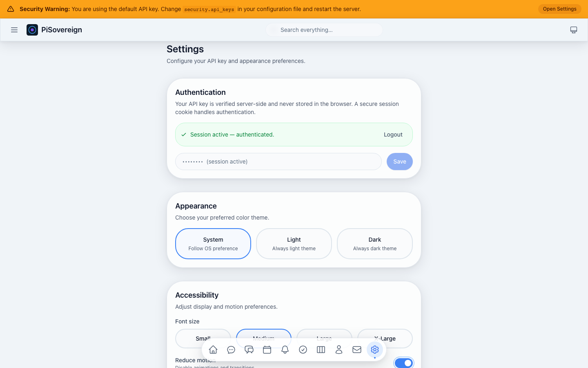
Task: Logout of the active session
Action: point(393,134)
